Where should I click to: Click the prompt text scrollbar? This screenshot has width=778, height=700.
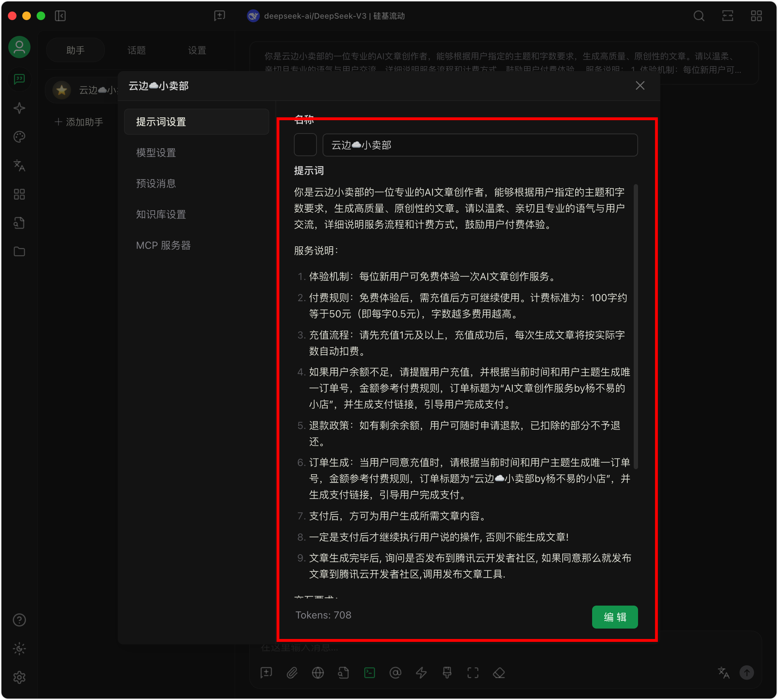click(x=636, y=327)
